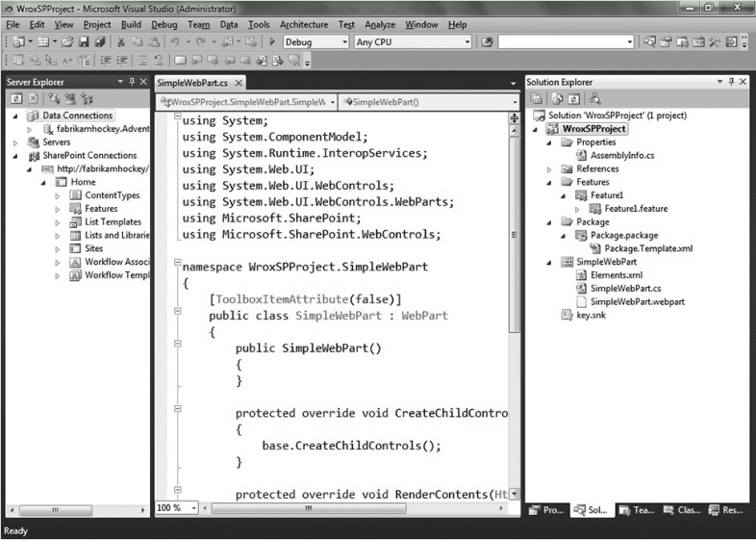The image size is (756, 540).
Task: Click the Copy toolbar icon
Action: pyautogui.click(x=138, y=42)
